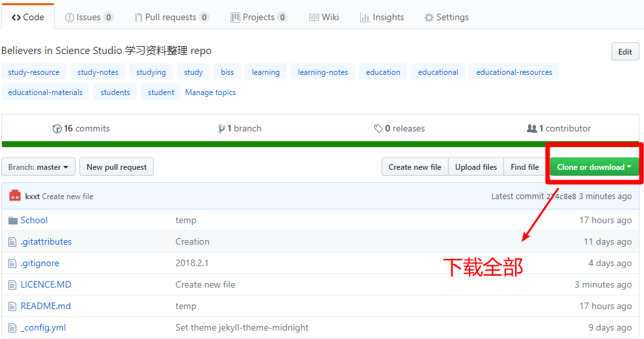Click the learning topic tag
Viewport: 644px width, 339px height.
click(x=266, y=72)
